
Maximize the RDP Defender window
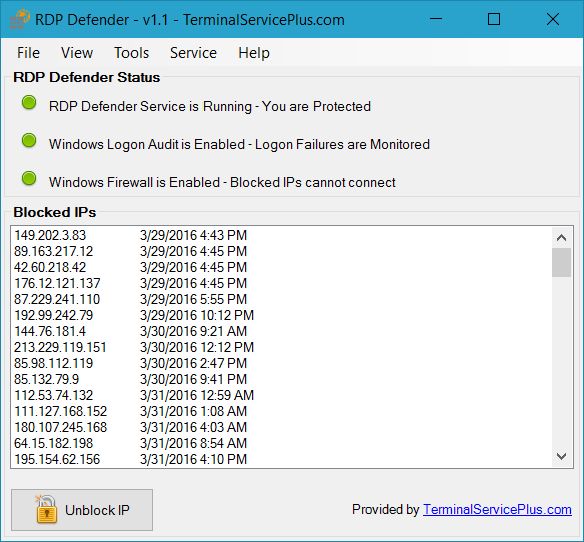494,19
